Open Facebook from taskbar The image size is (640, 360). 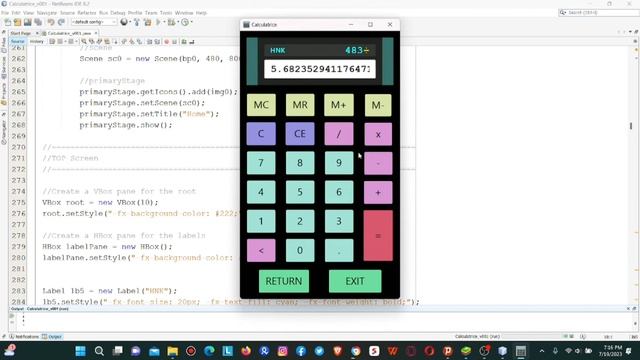[x=301, y=351]
